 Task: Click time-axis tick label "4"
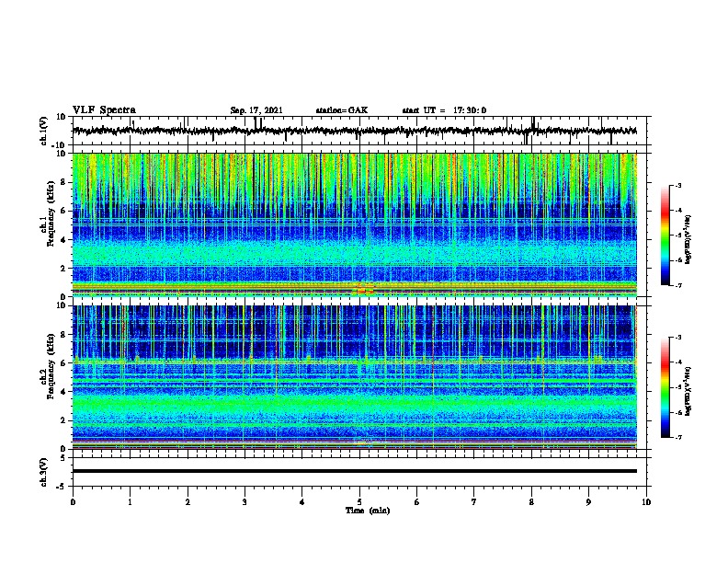coord(302,501)
